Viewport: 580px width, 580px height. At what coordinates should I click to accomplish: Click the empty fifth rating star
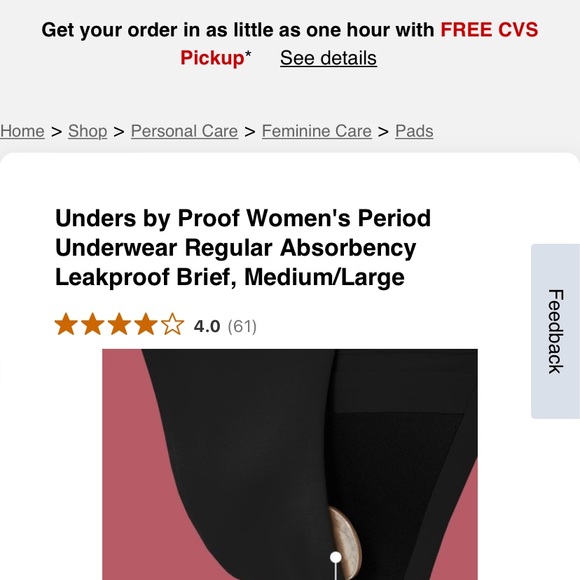coord(172,324)
